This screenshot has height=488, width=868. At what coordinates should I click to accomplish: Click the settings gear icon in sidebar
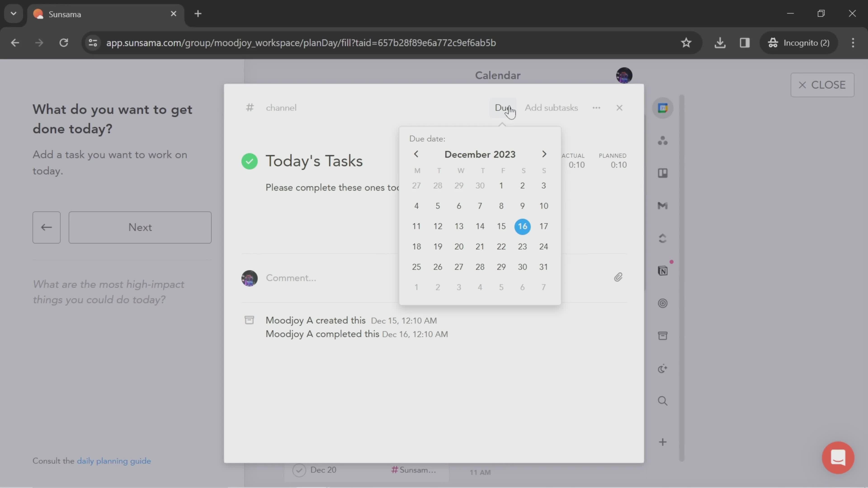click(x=663, y=303)
